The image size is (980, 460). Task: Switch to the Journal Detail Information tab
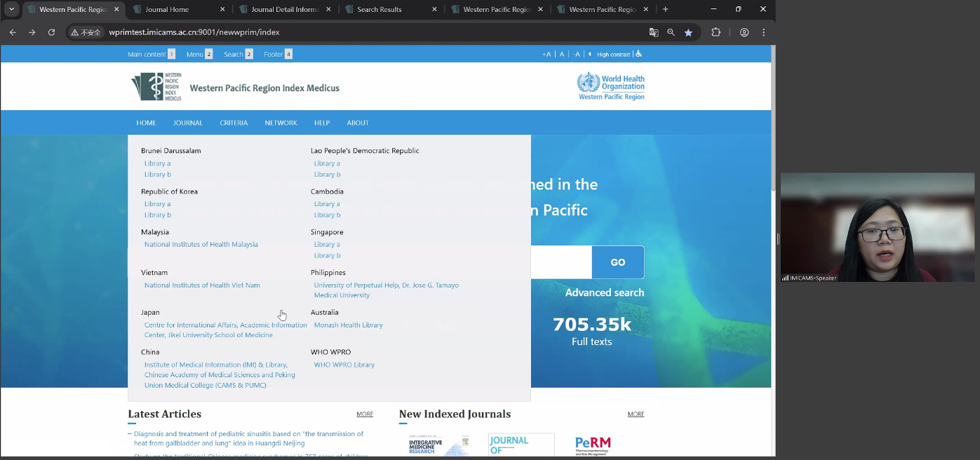[x=285, y=9]
